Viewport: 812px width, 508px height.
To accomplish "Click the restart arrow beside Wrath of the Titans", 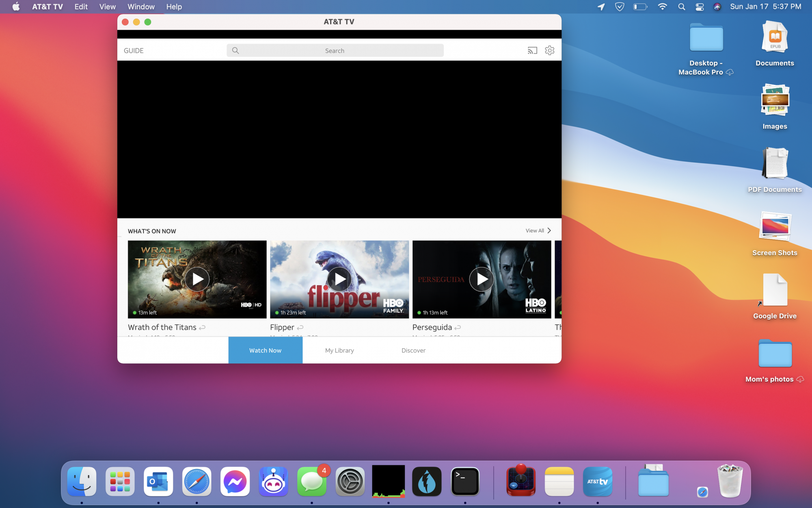I will [202, 328].
